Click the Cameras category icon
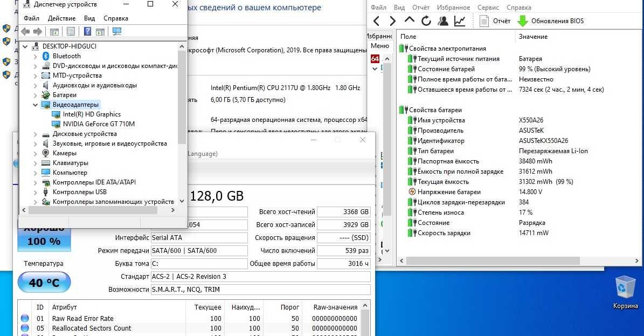 (46, 153)
